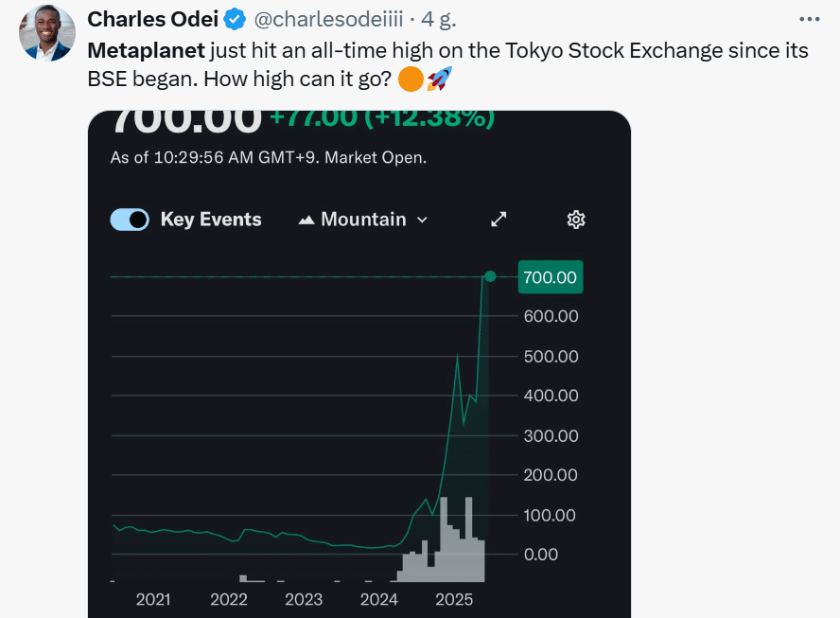Open Charles Odei's profile avatar

[x=47, y=33]
